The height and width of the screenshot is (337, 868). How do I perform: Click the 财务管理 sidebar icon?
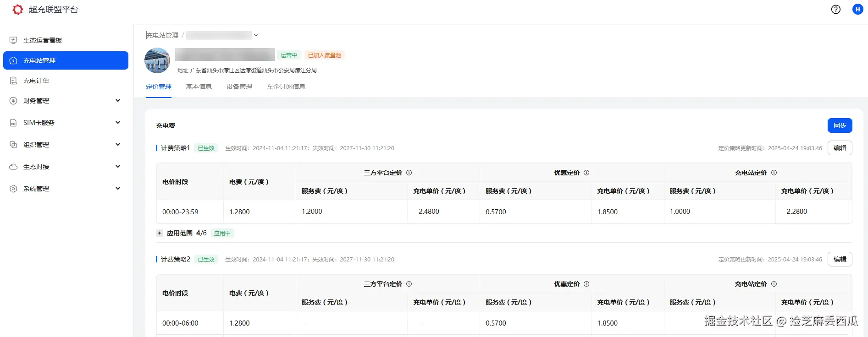click(x=13, y=101)
